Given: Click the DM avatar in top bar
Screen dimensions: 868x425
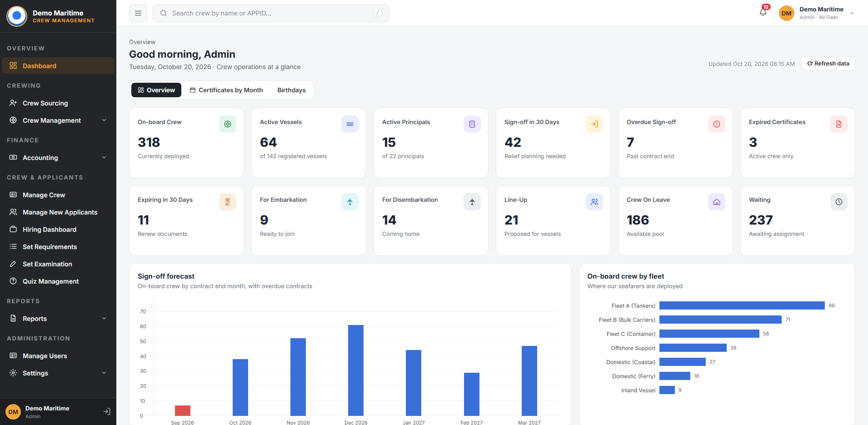Looking at the screenshot, I should pyautogui.click(x=787, y=13).
